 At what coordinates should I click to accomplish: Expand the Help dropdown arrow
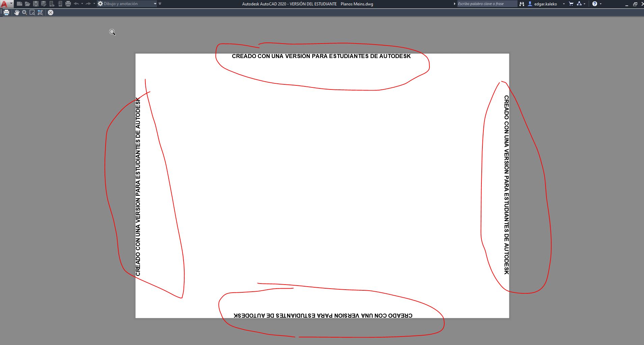[601, 4]
